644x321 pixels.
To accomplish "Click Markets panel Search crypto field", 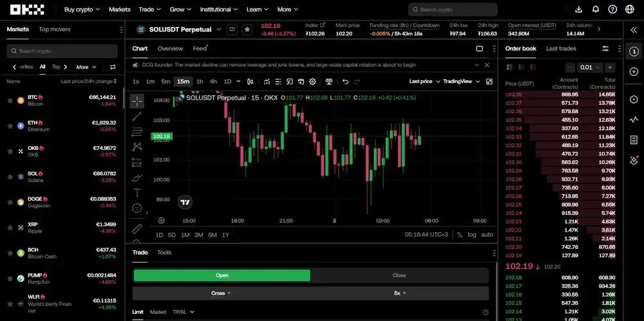I will click(62, 51).
